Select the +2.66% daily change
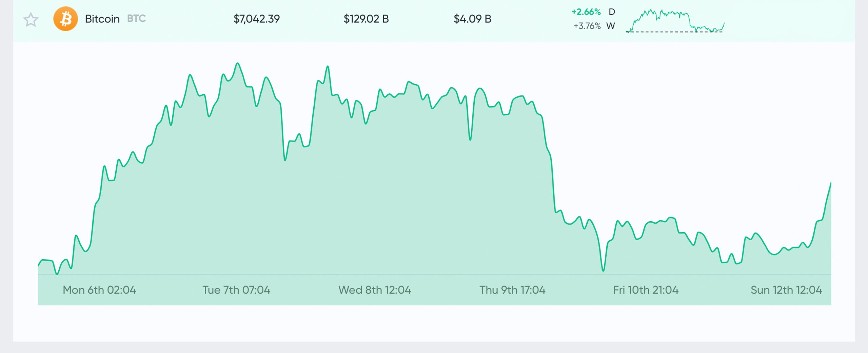This screenshot has width=868, height=353. pyautogui.click(x=586, y=12)
